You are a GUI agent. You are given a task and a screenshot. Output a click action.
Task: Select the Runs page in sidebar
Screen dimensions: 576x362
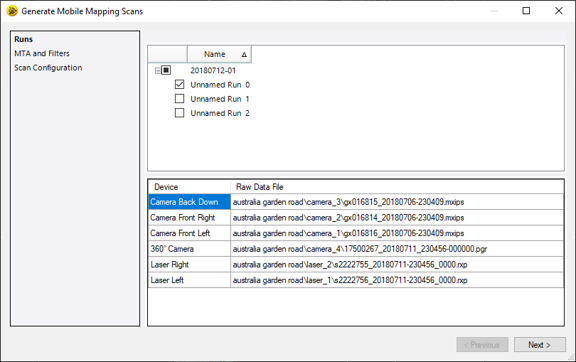(x=24, y=39)
